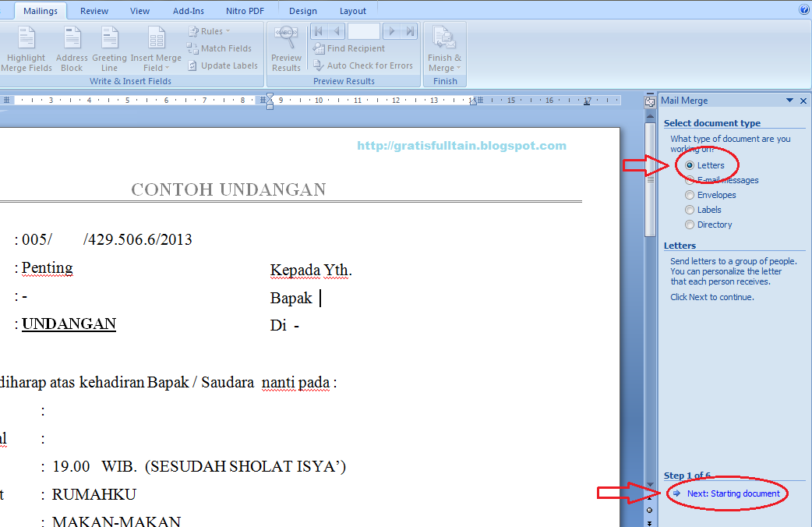Click Match Fields
Image resolution: width=812 pixels, height=527 pixels.
point(219,48)
